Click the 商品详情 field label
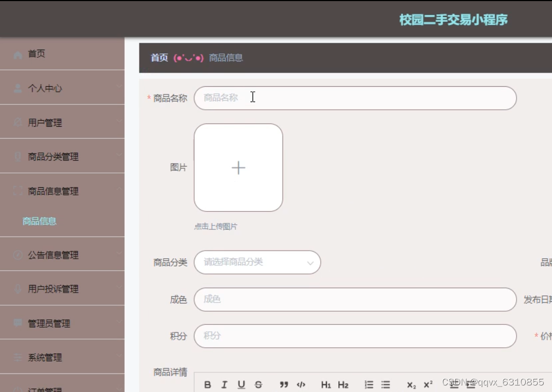 pos(170,372)
